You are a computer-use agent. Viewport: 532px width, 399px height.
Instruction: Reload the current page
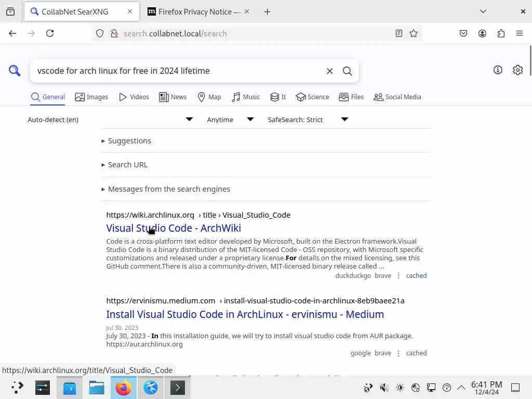[x=50, y=33]
